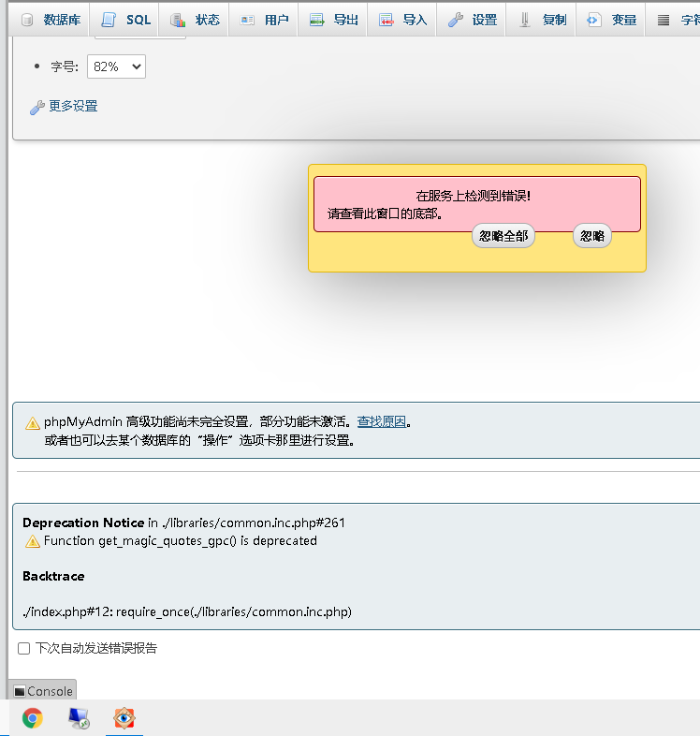Click the 导出 export icon

click(x=316, y=20)
